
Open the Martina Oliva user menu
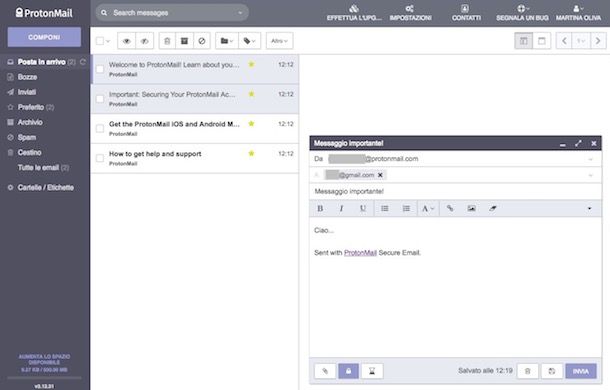coord(578,13)
